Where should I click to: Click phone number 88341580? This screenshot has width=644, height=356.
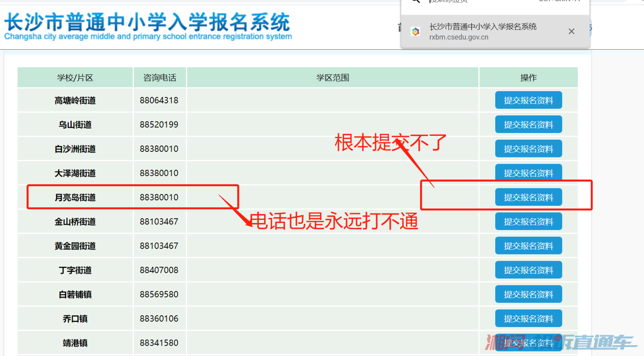pyautogui.click(x=159, y=343)
